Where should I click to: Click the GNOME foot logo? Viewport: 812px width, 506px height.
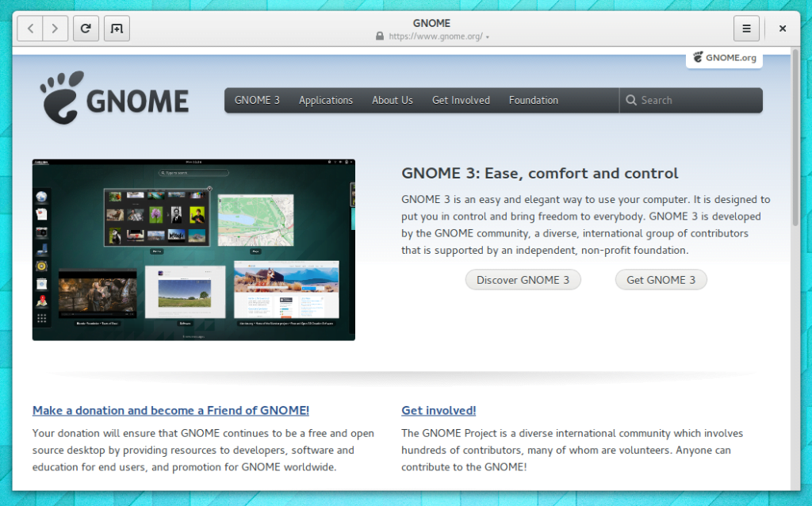[x=61, y=98]
